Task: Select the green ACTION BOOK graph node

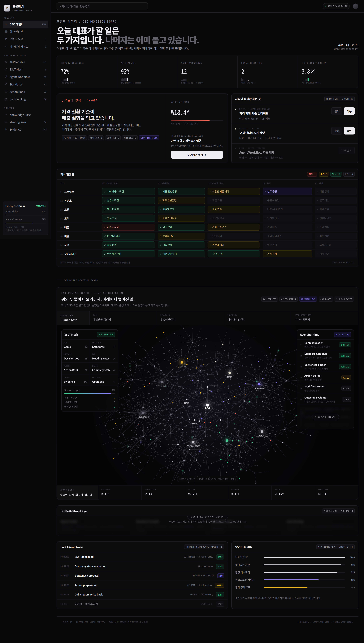Action: pos(227,440)
